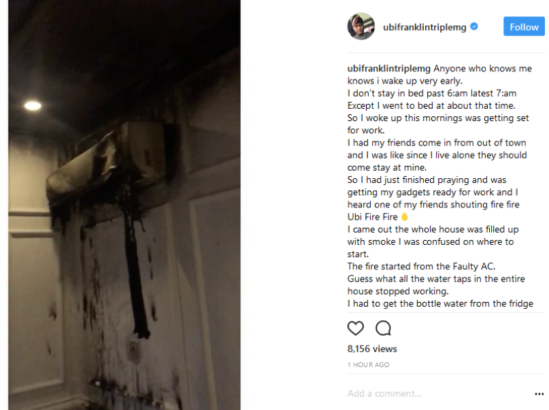Open the three-dot more options menu
549x410 pixels.
(x=539, y=394)
